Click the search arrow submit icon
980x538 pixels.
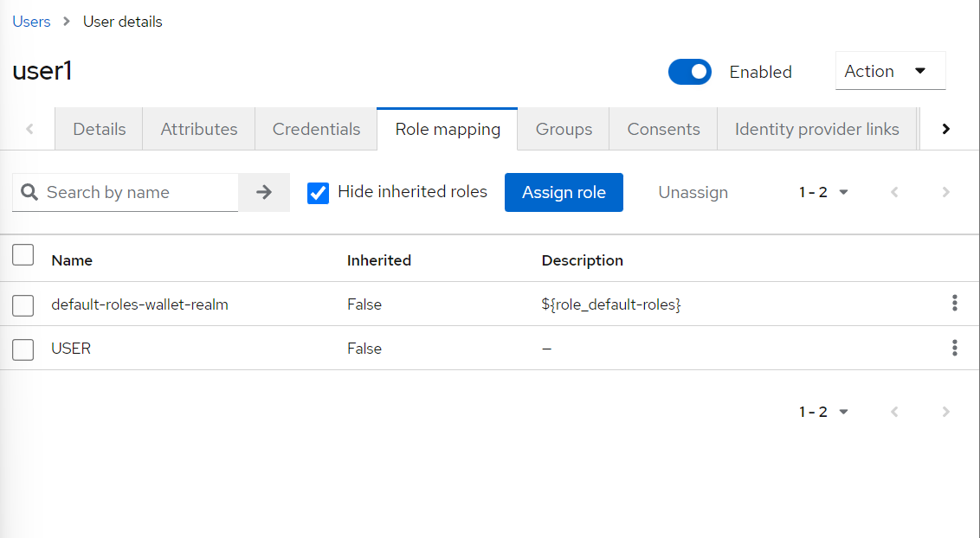point(264,192)
